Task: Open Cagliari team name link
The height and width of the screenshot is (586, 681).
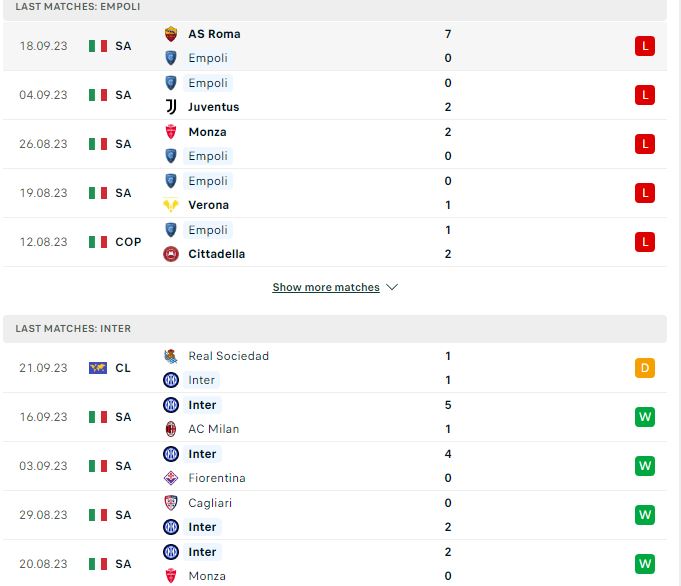Action: coord(210,503)
